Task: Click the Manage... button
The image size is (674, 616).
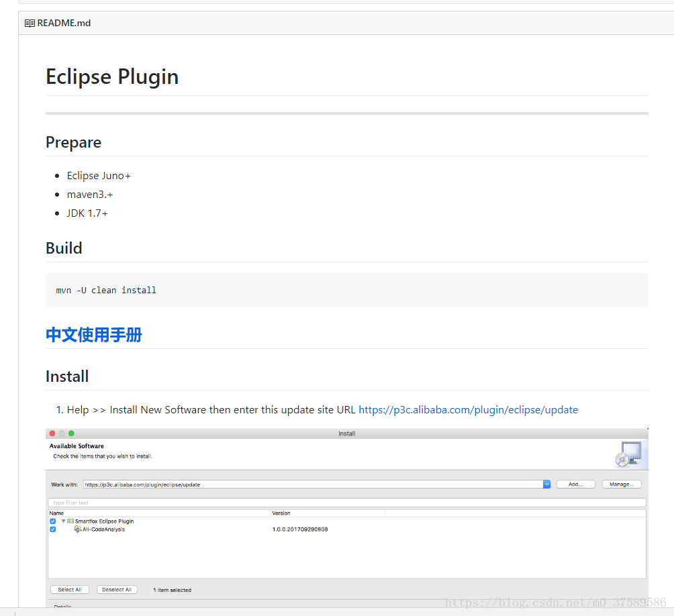Action: click(x=622, y=484)
